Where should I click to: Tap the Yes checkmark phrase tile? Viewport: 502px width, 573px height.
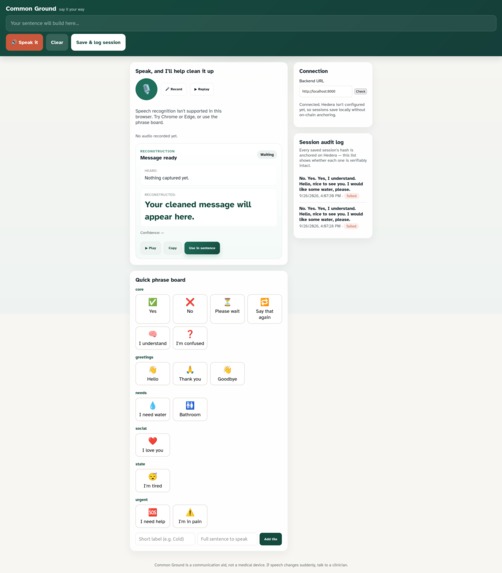(153, 309)
